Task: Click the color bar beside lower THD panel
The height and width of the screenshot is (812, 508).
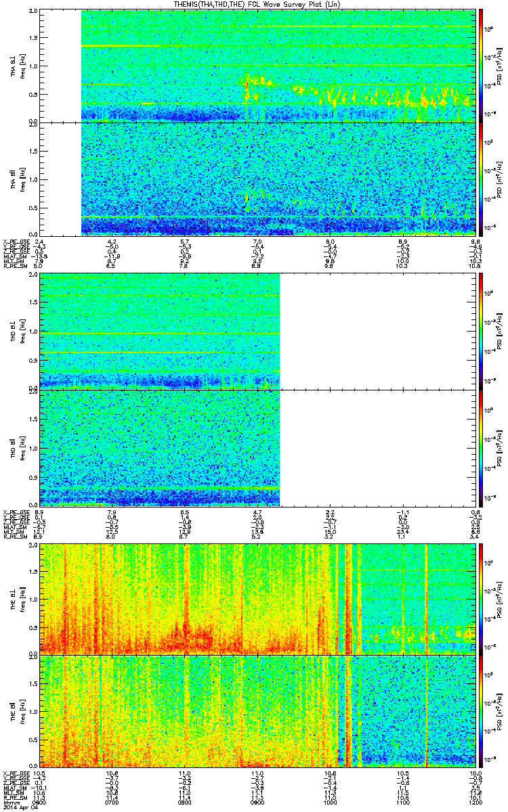Action: coord(482,447)
